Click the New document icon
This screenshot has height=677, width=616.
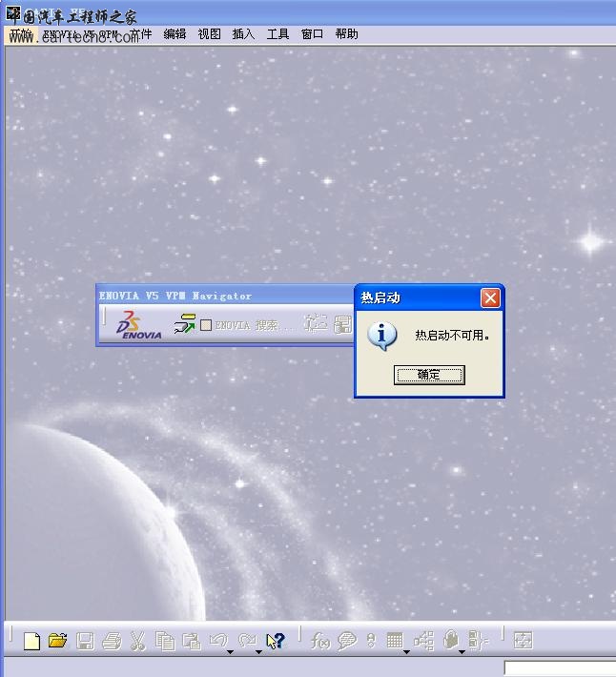[31, 641]
